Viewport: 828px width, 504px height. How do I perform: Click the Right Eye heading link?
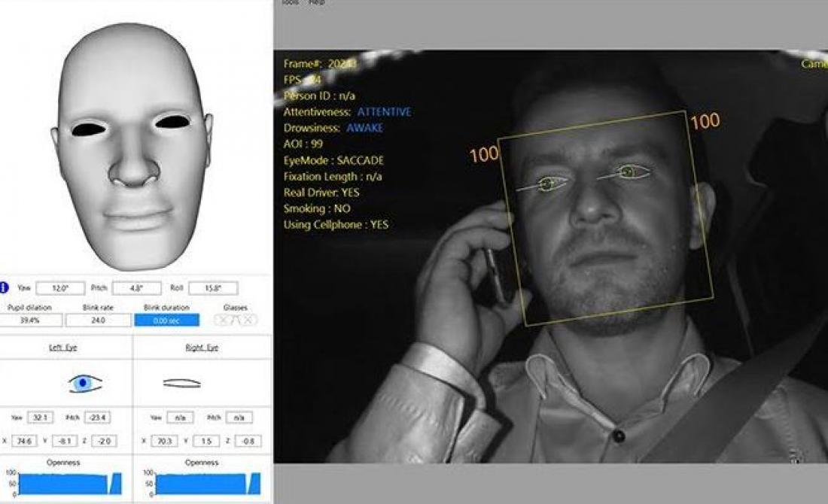pyautogui.click(x=201, y=348)
